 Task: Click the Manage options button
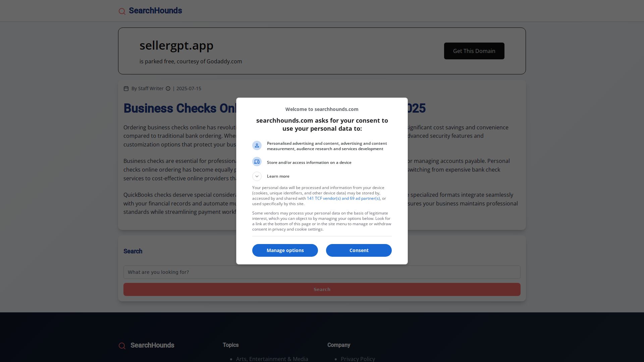click(285, 250)
